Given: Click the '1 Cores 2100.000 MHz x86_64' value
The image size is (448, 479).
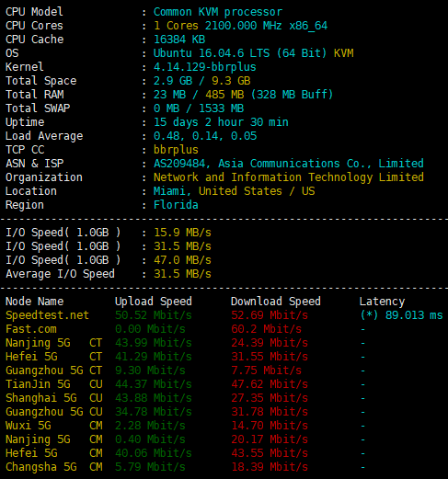Looking at the screenshot, I should [x=241, y=26].
